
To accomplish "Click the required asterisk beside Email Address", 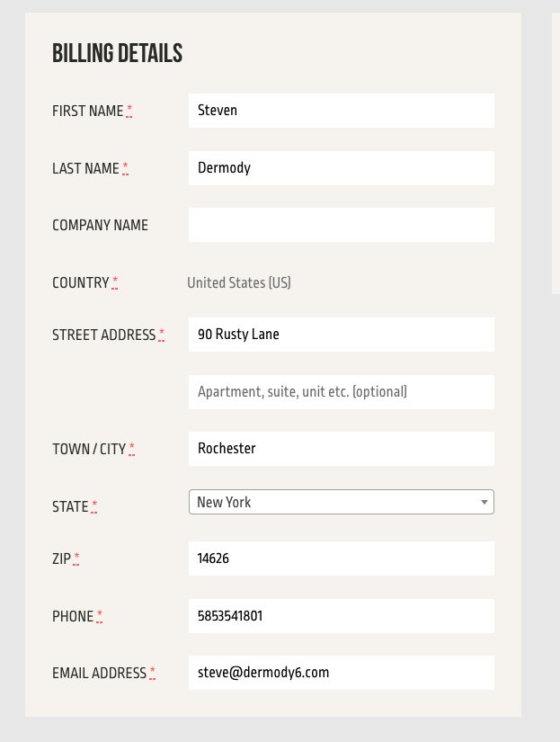I will tap(152, 673).
